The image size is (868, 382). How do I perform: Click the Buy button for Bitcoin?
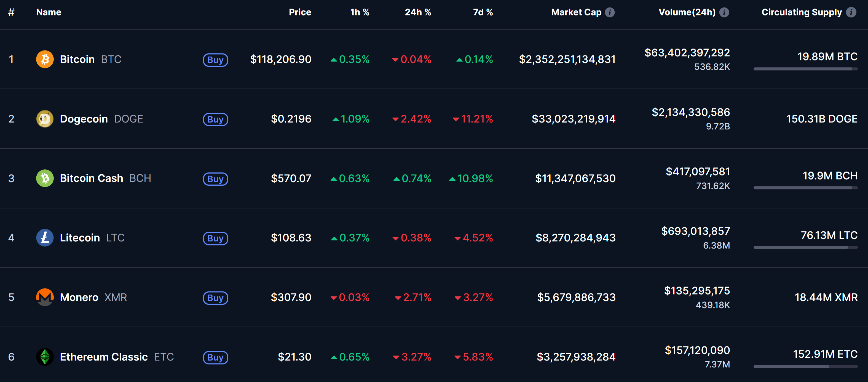point(216,60)
